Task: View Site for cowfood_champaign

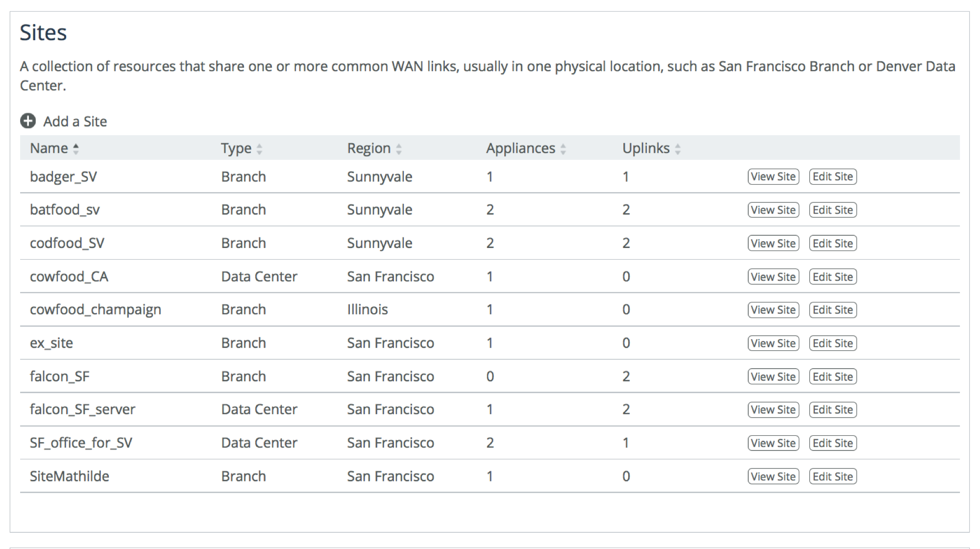Action: point(773,310)
